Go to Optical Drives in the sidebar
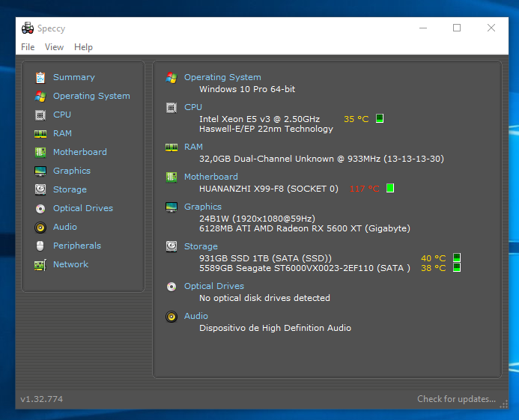 pos(83,208)
